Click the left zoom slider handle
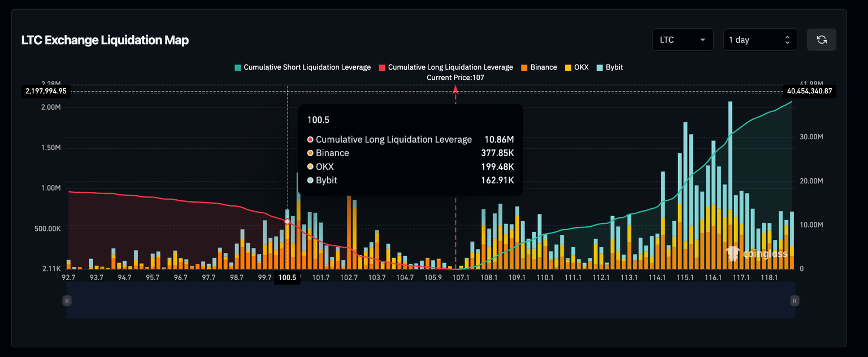868x357 pixels. pyautogui.click(x=67, y=300)
